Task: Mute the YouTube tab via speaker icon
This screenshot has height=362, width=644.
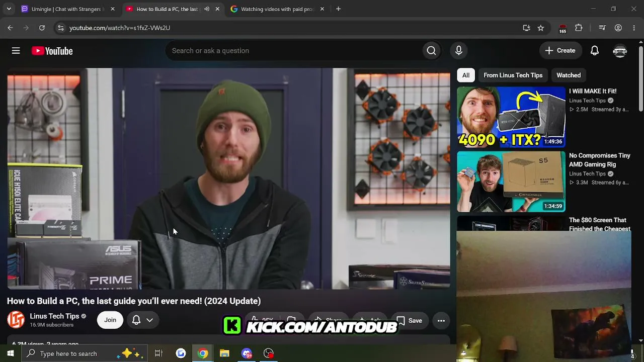Action: [207, 9]
